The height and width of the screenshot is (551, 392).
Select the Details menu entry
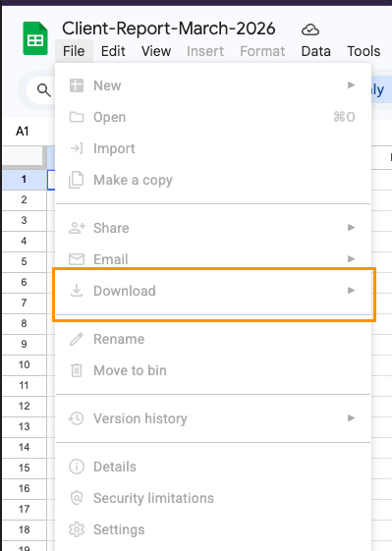(213, 467)
